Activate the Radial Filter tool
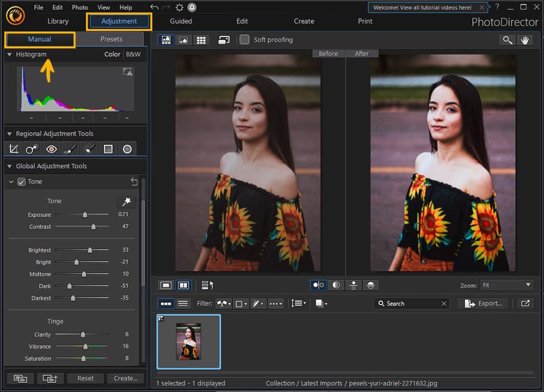Viewport: 544px width, 392px height. [x=127, y=148]
